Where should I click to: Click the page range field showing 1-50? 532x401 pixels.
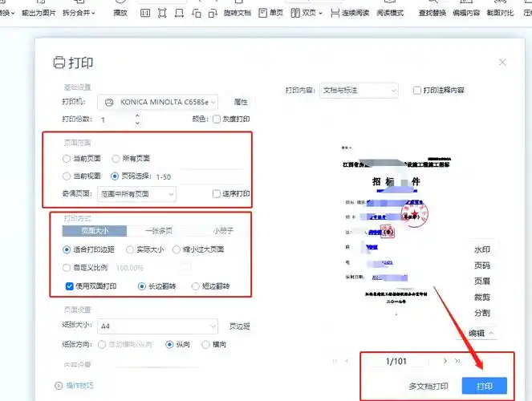pos(200,176)
